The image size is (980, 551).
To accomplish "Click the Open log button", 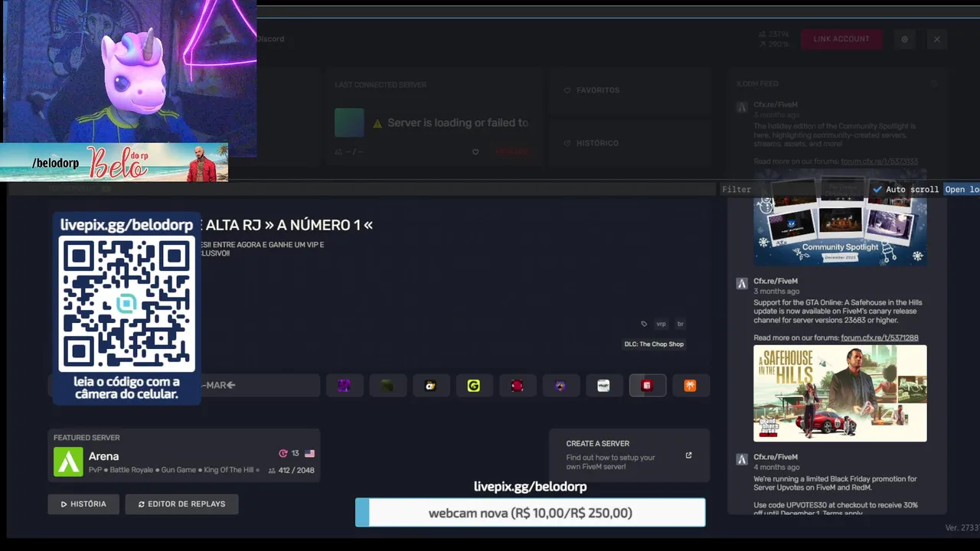I will coord(962,189).
